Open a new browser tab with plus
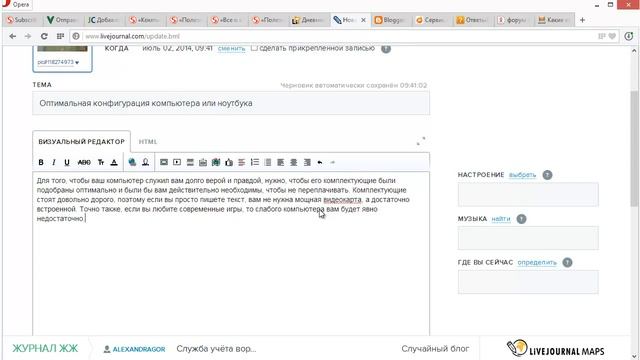The image size is (640, 360). [582, 20]
